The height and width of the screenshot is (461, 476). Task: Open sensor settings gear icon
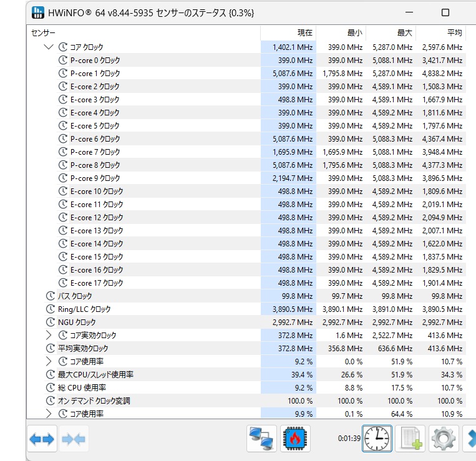click(x=444, y=439)
